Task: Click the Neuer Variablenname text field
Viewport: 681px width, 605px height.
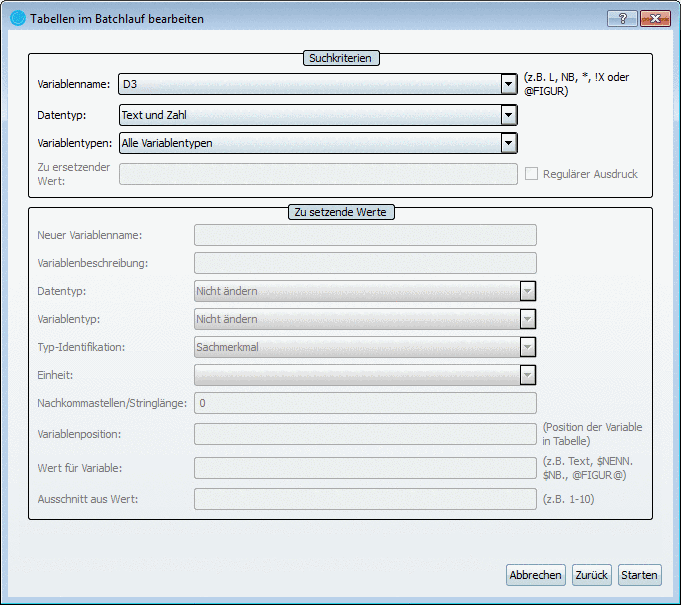Action: [365, 235]
